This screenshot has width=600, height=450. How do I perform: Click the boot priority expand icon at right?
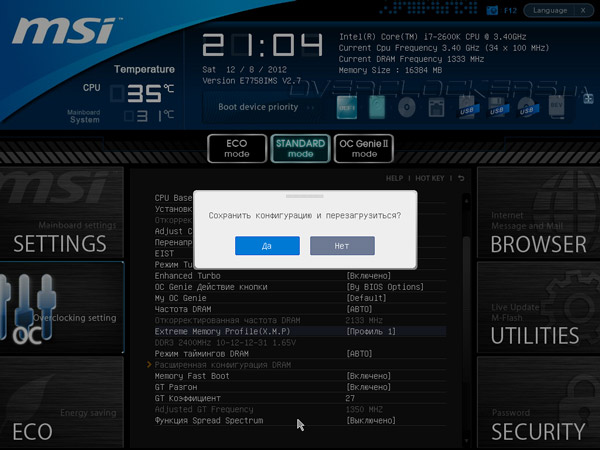588,99
